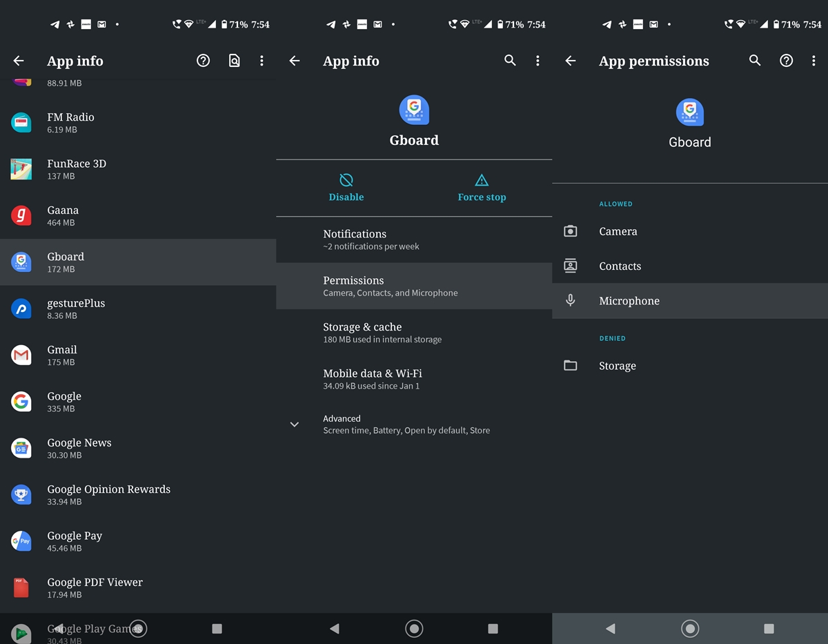Tap Home button on Gboard App info screen
The height and width of the screenshot is (644, 828).
pyautogui.click(x=414, y=628)
